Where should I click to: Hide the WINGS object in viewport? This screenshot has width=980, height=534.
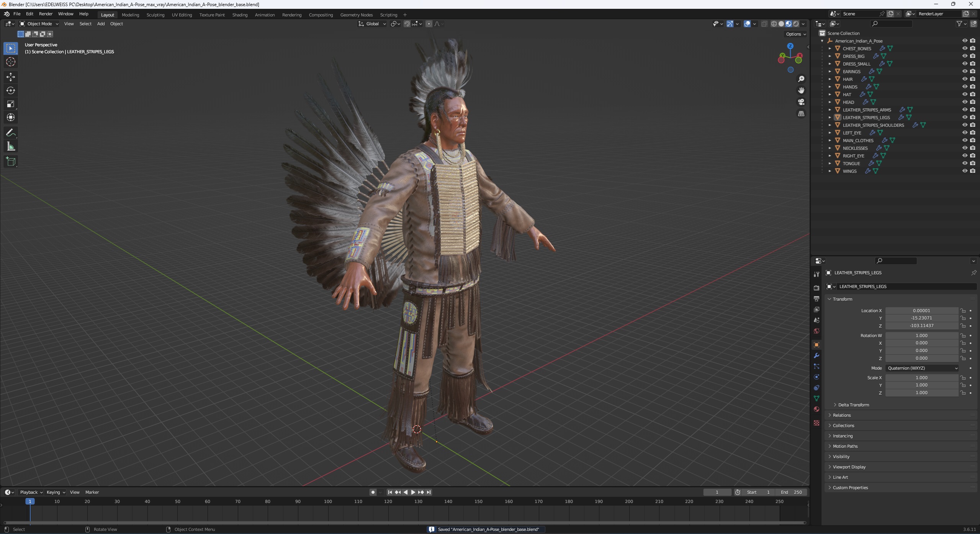(x=965, y=171)
